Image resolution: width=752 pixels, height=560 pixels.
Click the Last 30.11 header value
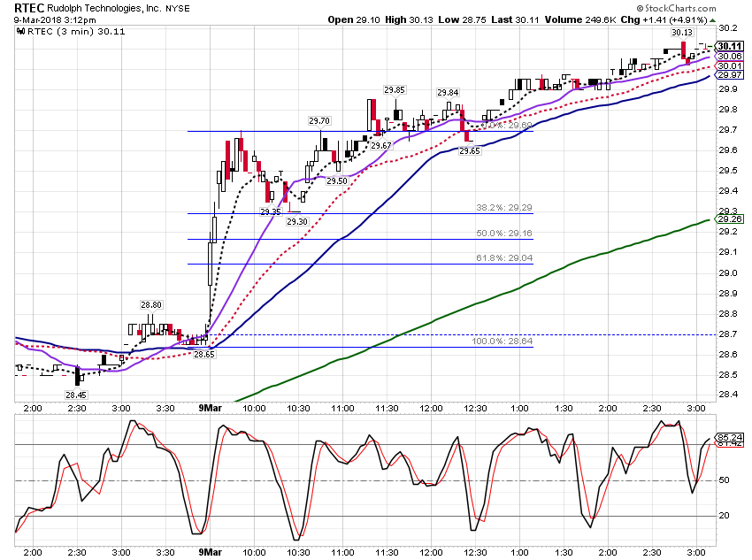[515, 19]
